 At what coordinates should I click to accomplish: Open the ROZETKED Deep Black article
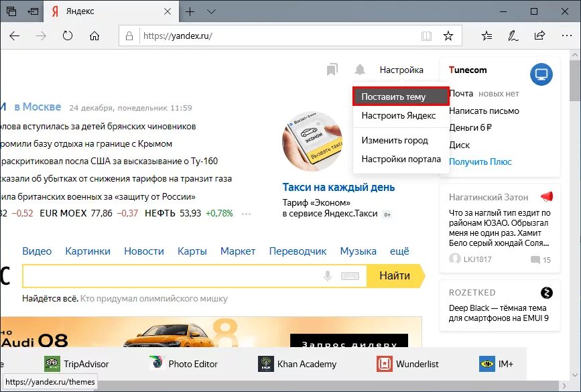(499, 306)
